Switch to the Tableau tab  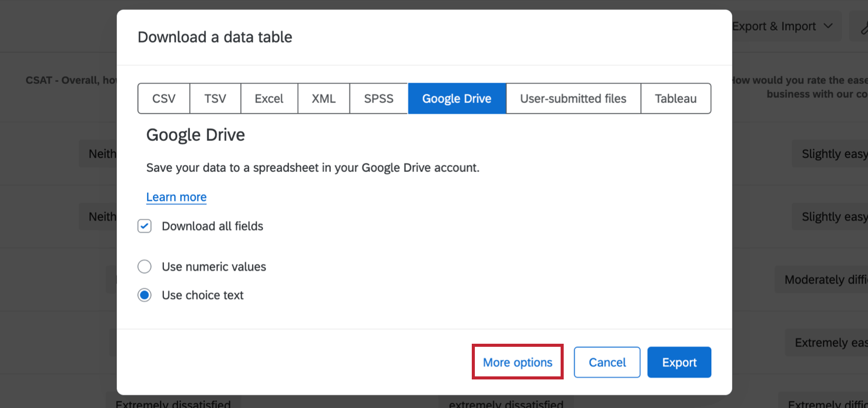tap(676, 98)
